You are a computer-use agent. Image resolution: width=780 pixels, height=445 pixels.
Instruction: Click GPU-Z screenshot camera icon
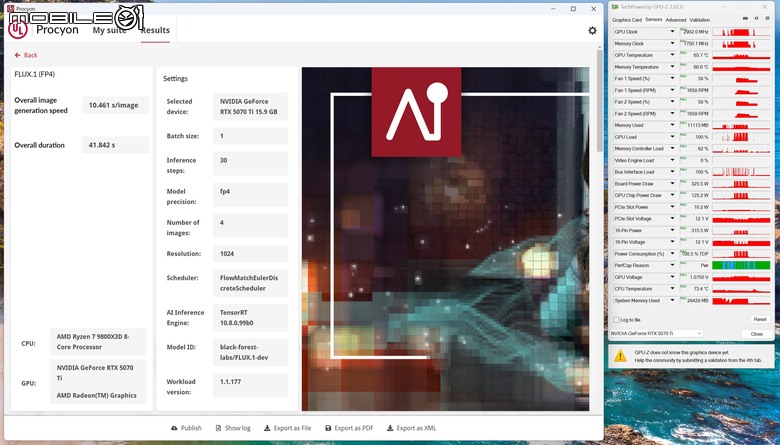coord(745,18)
